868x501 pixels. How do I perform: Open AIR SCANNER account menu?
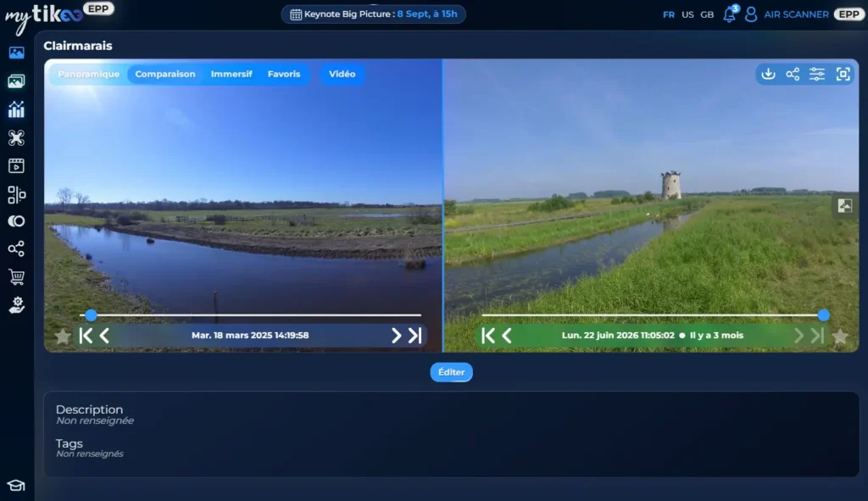[796, 15]
